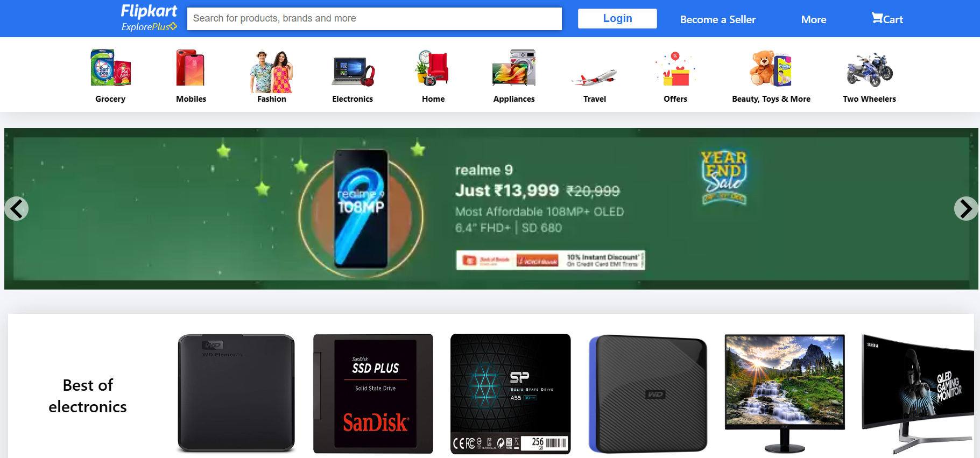This screenshot has height=458, width=980.
Task: Open the shopping Cart
Action: pyautogui.click(x=887, y=19)
